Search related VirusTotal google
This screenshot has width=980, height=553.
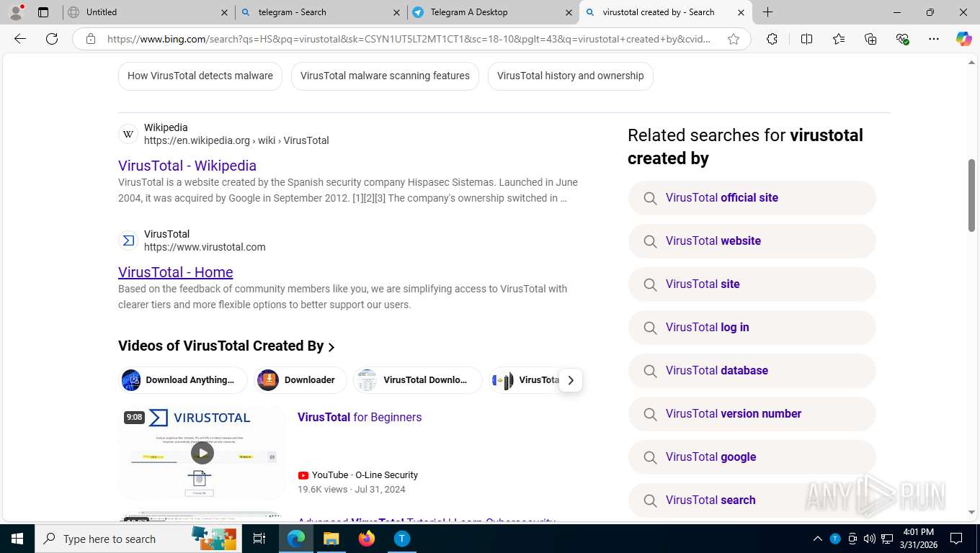tap(752, 457)
